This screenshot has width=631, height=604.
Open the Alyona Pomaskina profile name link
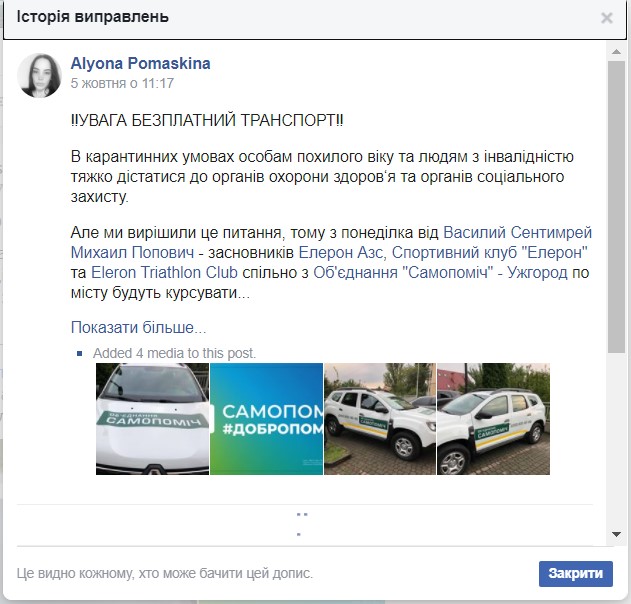(x=140, y=64)
